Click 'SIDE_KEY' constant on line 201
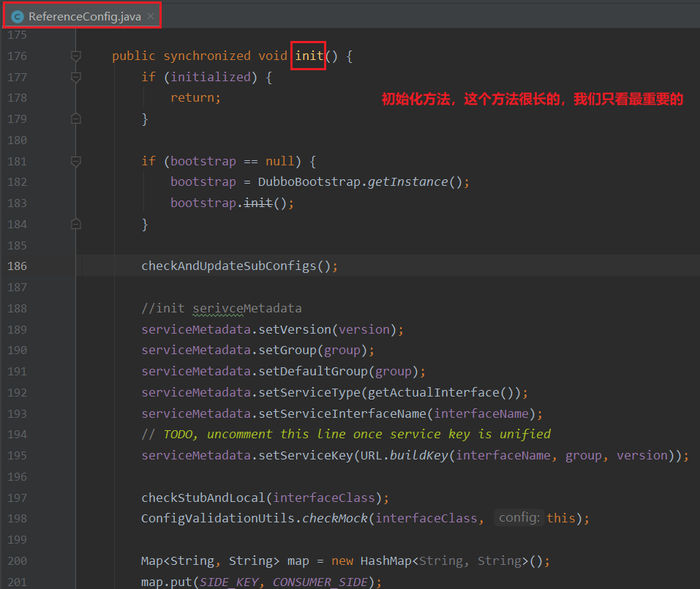 [228, 582]
